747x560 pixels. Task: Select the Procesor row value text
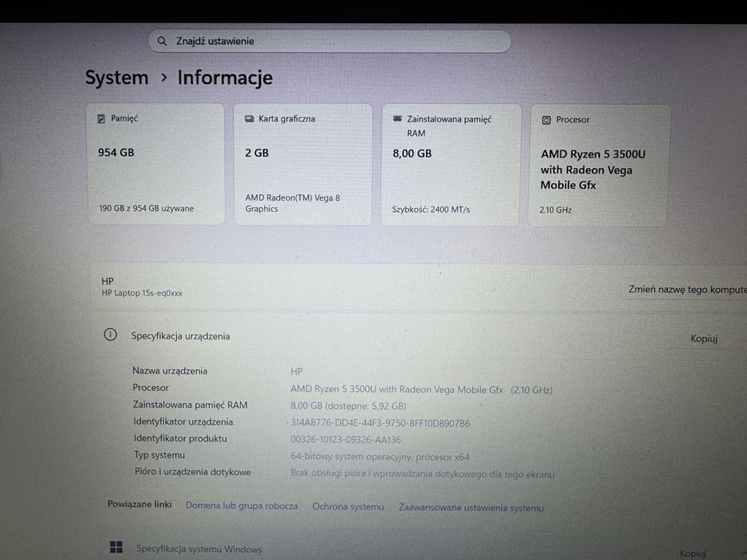click(421, 390)
